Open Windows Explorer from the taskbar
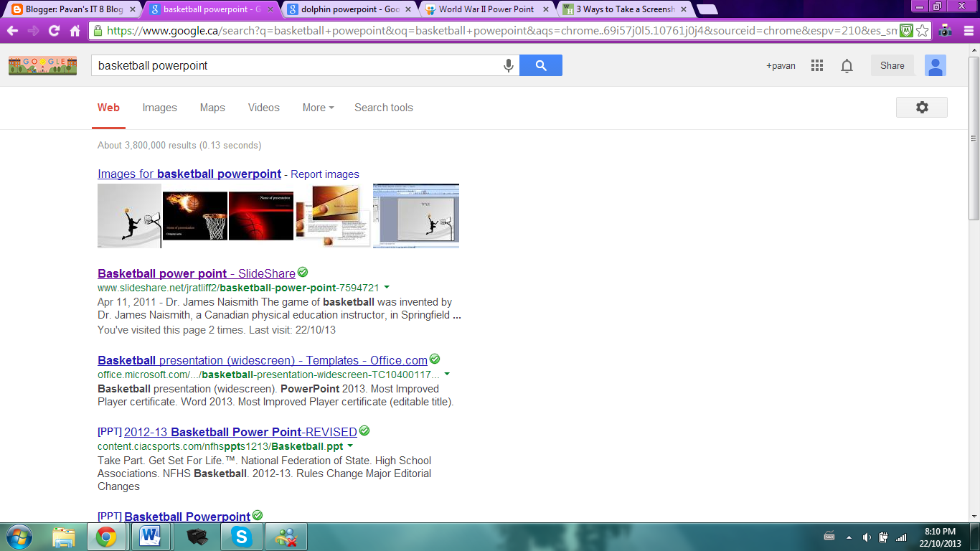Image resolution: width=980 pixels, height=551 pixels. (64, 537)
